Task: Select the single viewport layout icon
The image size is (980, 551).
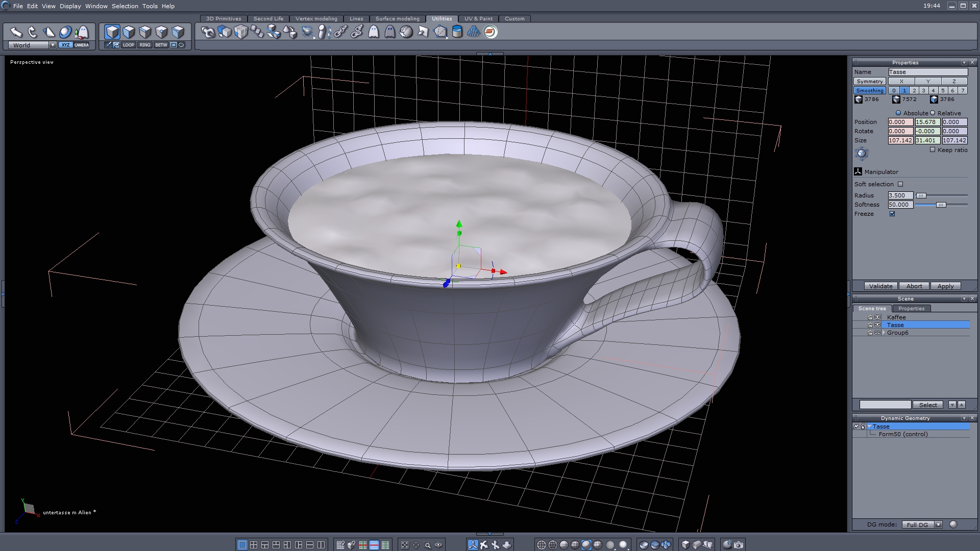Action: (x=242, y=545)
